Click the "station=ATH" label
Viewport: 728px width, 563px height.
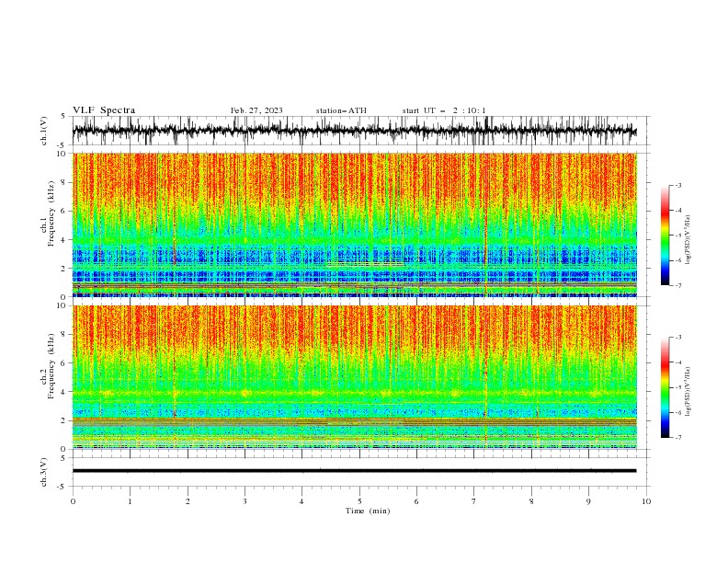(x=341, y=110)
